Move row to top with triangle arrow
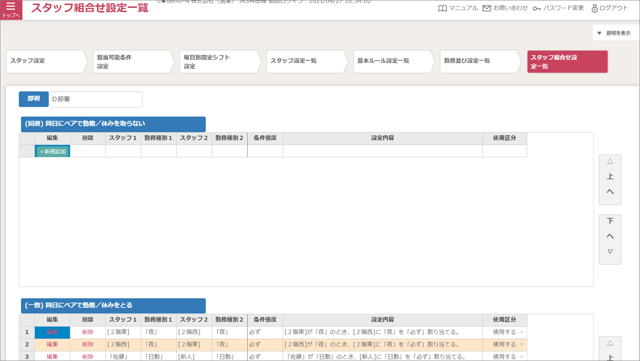Viewport: 640px width, 361px height. click(610, 161)
